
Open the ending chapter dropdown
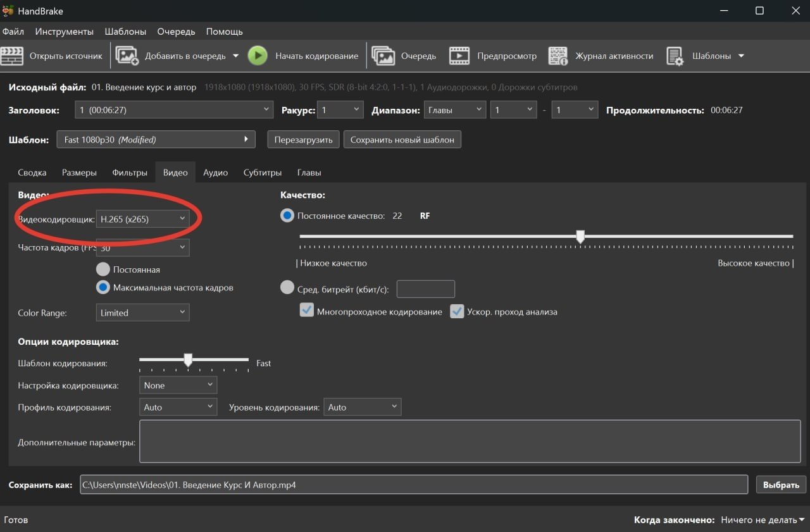[x=575, y=110]
